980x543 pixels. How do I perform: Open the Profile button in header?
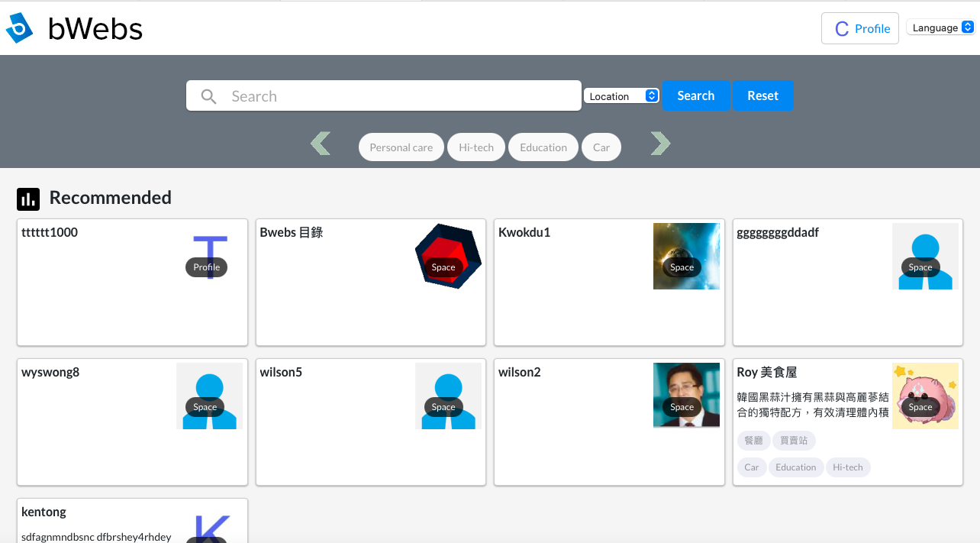[860, 28]
